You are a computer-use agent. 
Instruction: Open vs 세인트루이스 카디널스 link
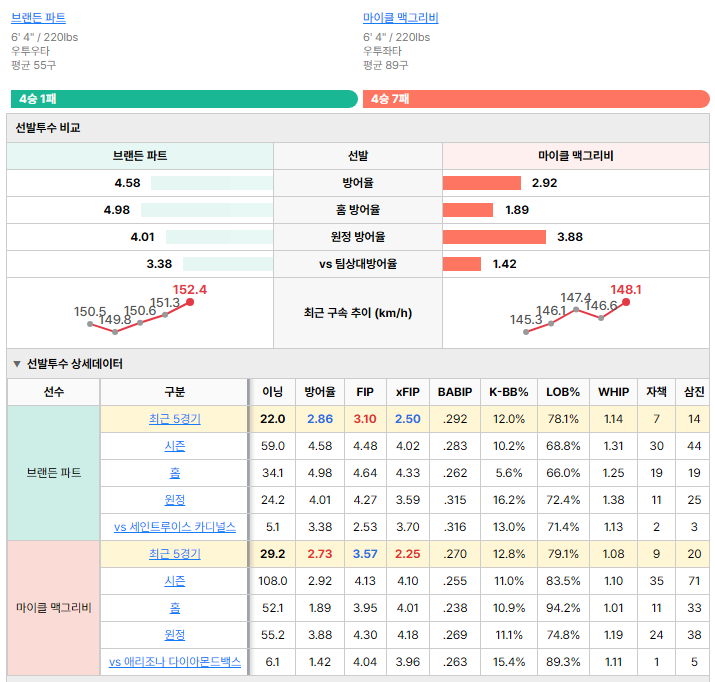[175, 527]
